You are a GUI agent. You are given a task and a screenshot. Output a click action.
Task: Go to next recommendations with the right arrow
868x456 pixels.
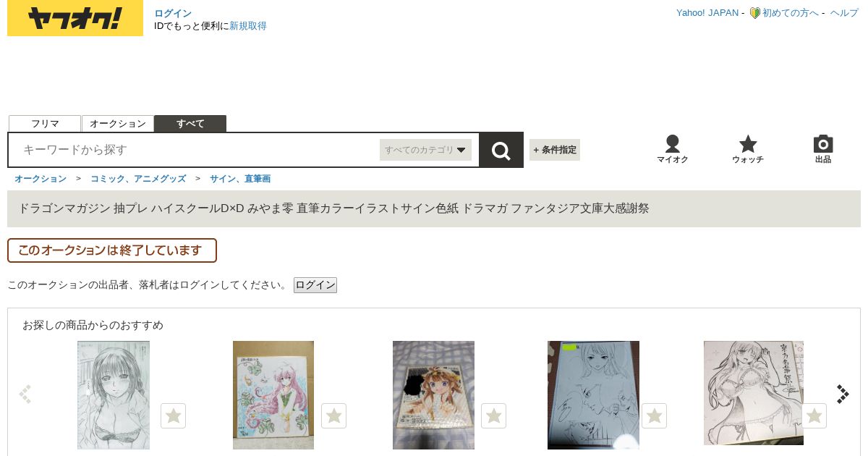coord(843,394)
